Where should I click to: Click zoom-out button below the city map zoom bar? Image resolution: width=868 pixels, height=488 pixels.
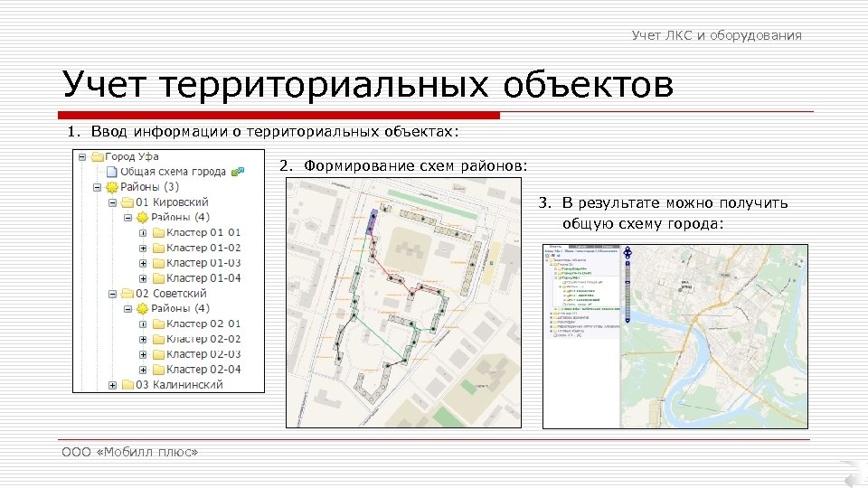click(x=627, y=320)
